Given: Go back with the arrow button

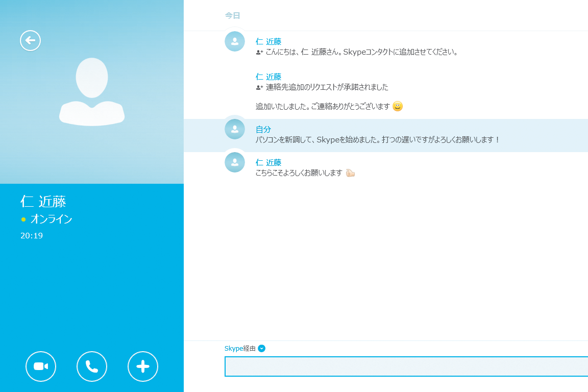Looking at the screenshot, I should pyautogui.click(x=31, y=40).
